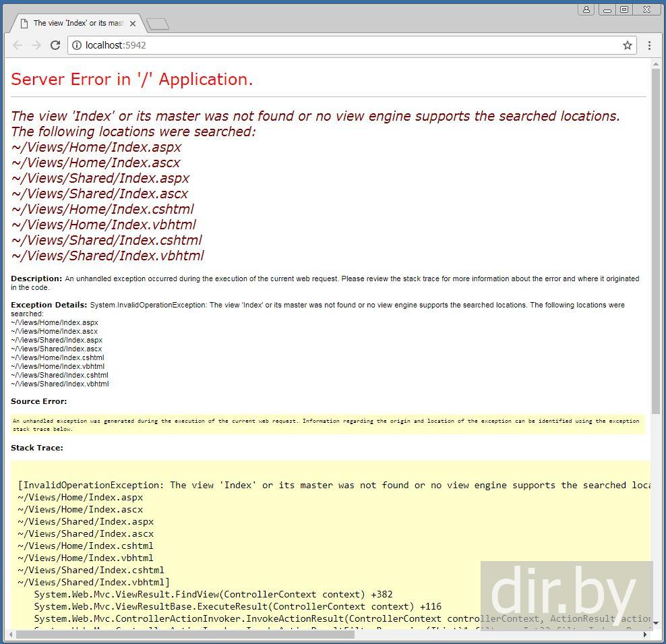Screen dimensions: 666x644
Task: Select the "The view 'Index' or its master" tab
Action: click(74, 24)
